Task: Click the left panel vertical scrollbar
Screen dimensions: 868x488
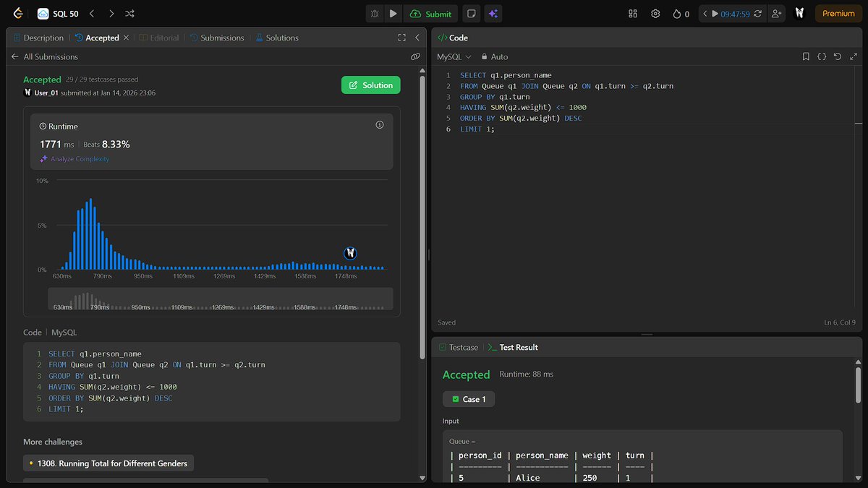Action: point(423,217)
